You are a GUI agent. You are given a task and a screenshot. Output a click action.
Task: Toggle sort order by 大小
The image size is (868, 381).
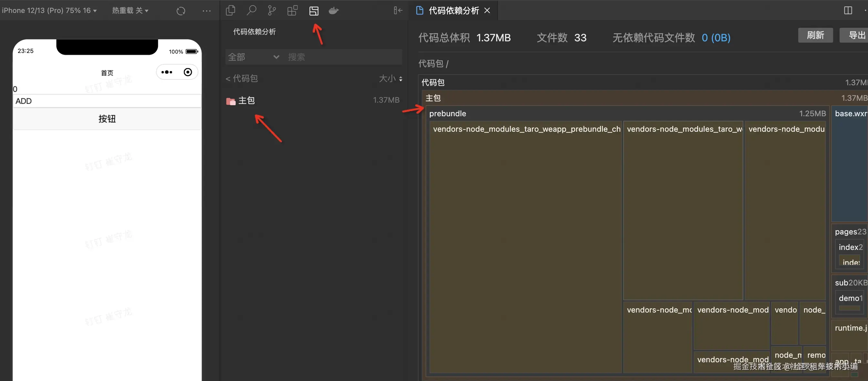390,78
